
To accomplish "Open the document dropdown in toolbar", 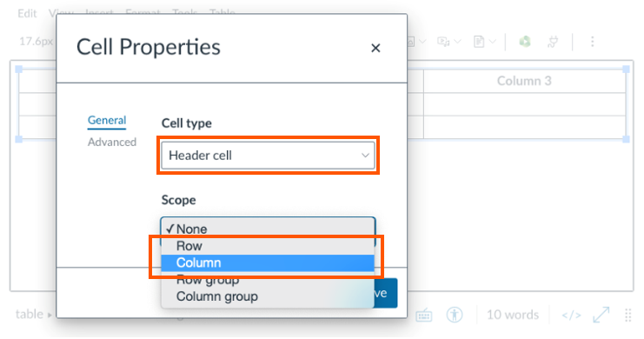I will [485, 42].
